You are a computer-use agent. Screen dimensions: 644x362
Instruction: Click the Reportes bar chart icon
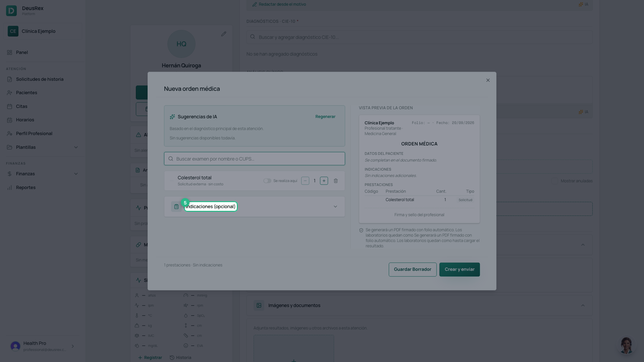click(9, 188)
